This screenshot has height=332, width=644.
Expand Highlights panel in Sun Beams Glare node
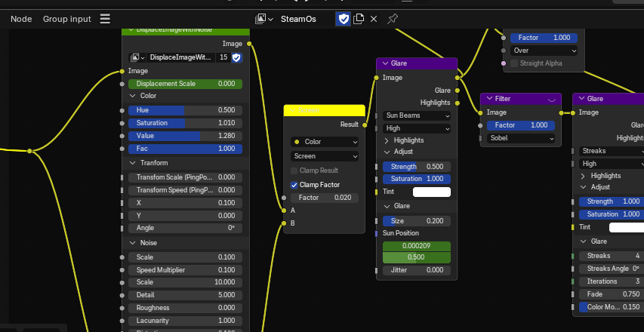[386, 140]
